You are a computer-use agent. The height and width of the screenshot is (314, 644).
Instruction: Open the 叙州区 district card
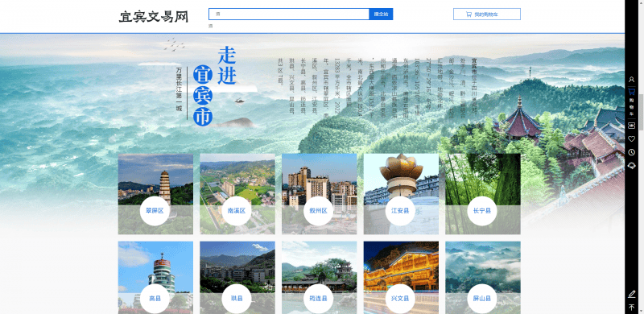tap(319, 194)
